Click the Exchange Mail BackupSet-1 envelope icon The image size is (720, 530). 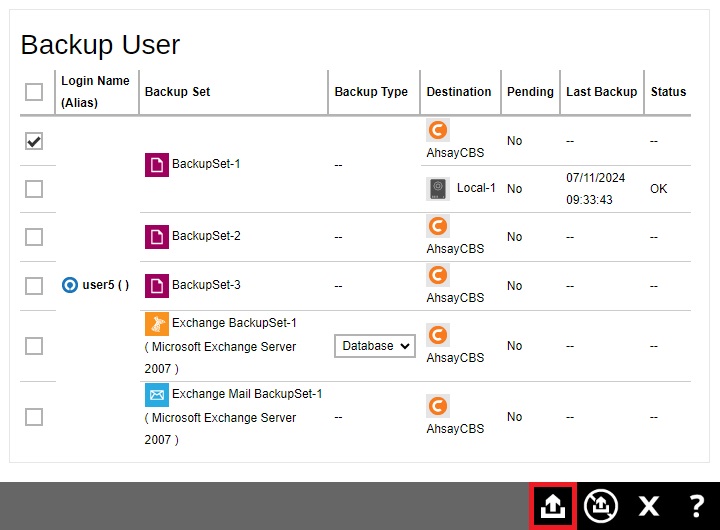coord(157,395)
